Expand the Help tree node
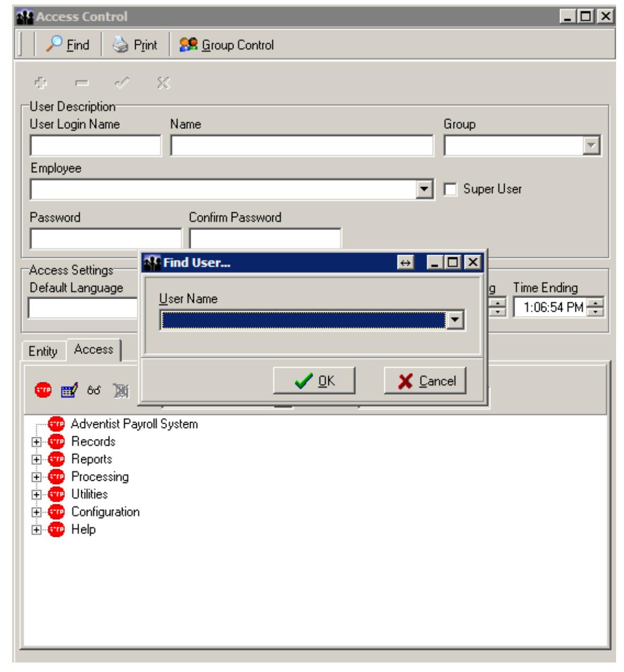Image resolution: width=624 pixels, height=672 pixels. tap(36, 530)
